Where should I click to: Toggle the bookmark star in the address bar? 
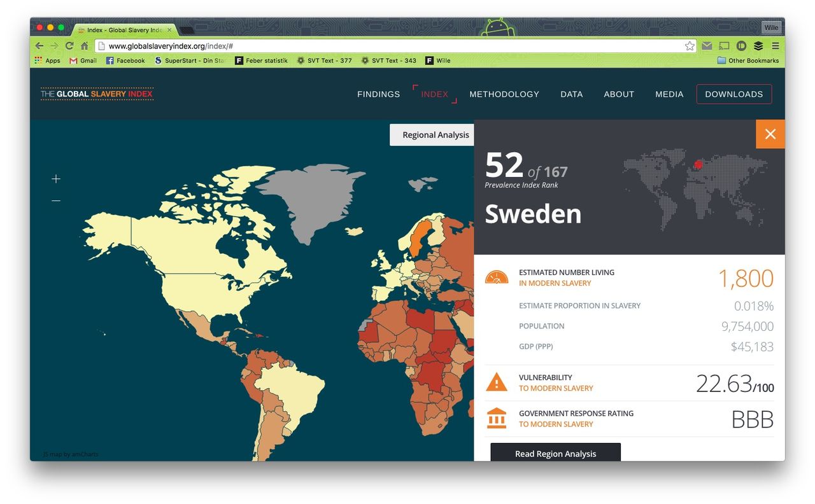click(690, 45)
